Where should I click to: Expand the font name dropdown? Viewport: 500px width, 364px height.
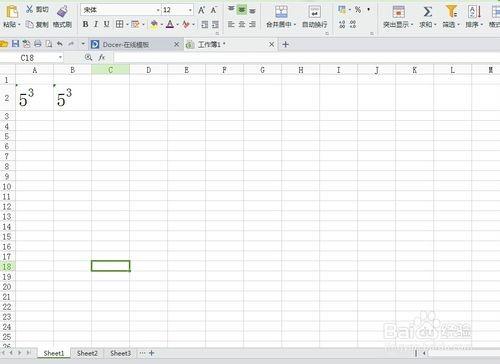158,10
